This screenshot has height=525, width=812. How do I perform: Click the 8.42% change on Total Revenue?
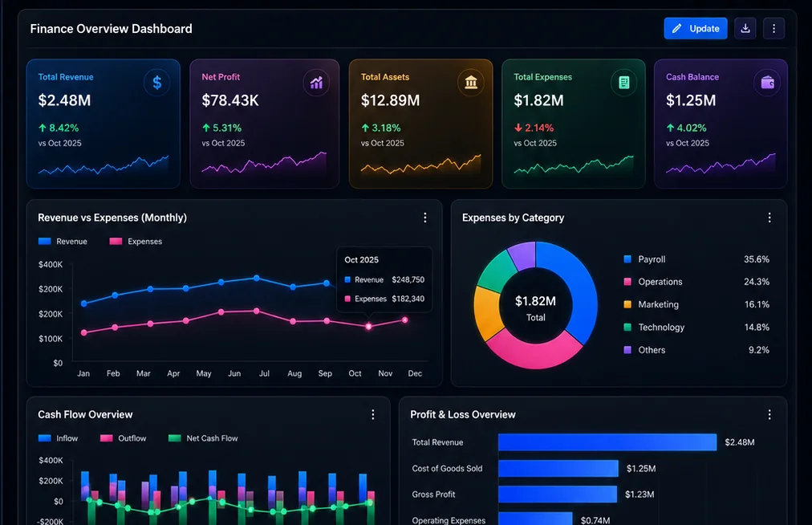(x=59, y=128)
